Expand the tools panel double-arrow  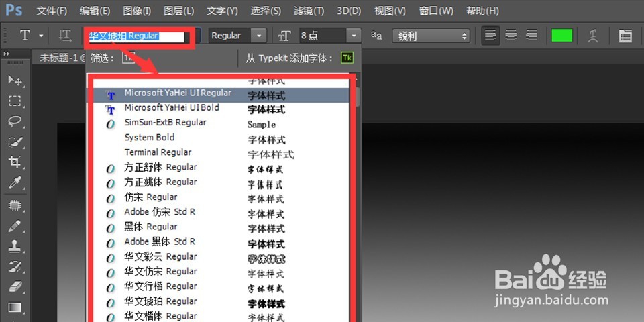[6, 54]
